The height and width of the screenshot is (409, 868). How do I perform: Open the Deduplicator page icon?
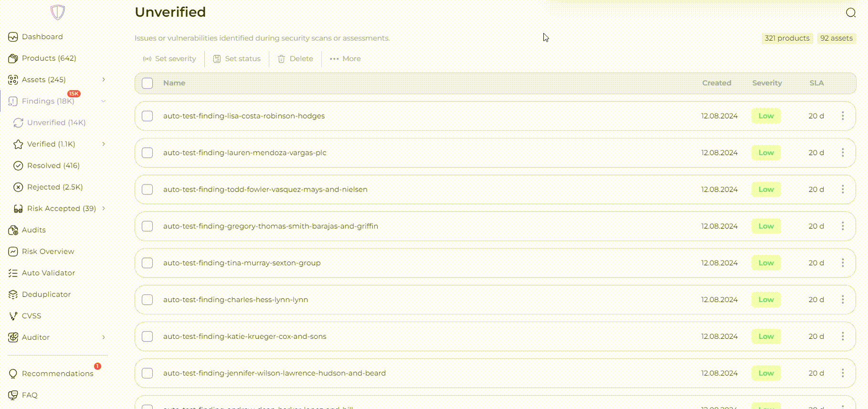pyautogui.click(x=13, y=294)
